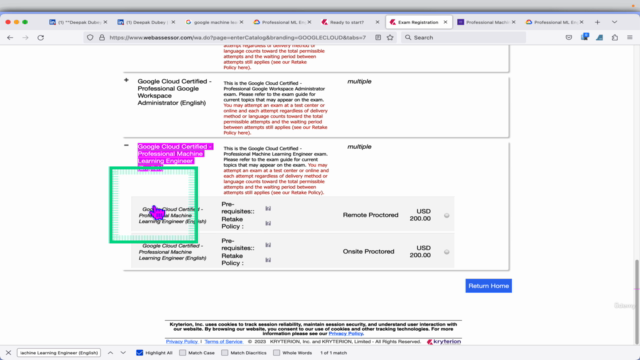Open Retake Policy info icon for Onsite Proctored
The height and width of the screenshot is (360, 640).
coord(268,260)
